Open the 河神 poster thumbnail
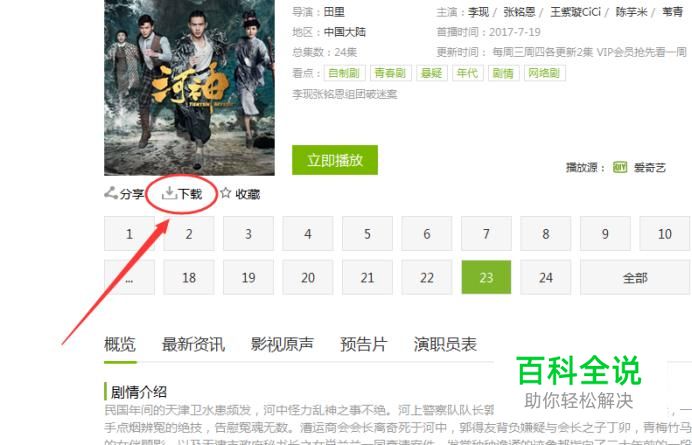 [189, 87]
